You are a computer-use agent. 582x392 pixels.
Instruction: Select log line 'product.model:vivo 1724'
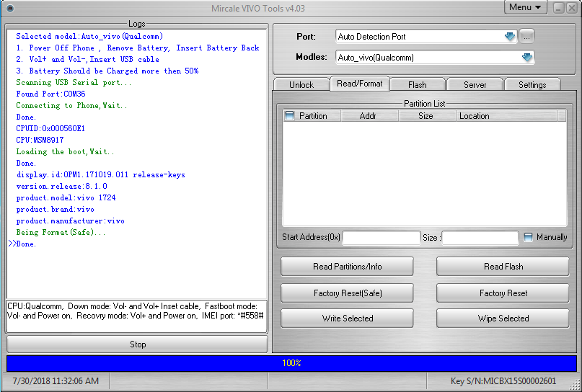[66, 197]
